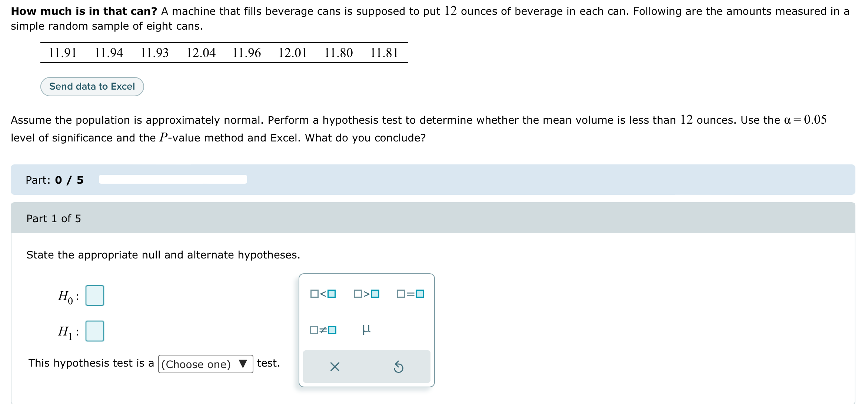
Task: Undo with the circular arrow icon
Action: (399, 366)
